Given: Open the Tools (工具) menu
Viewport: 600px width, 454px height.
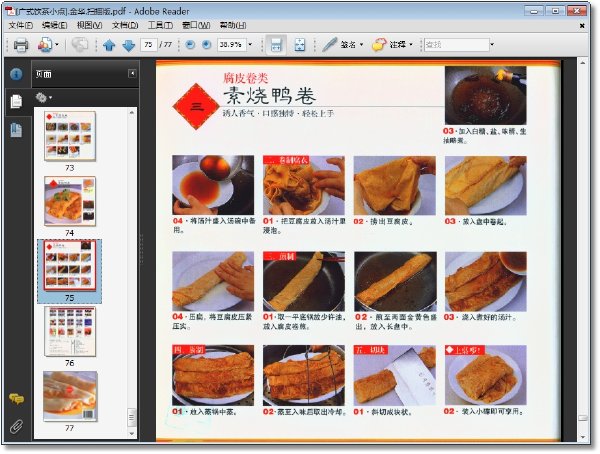Looking at the screenshot, I should click(160, 25).
